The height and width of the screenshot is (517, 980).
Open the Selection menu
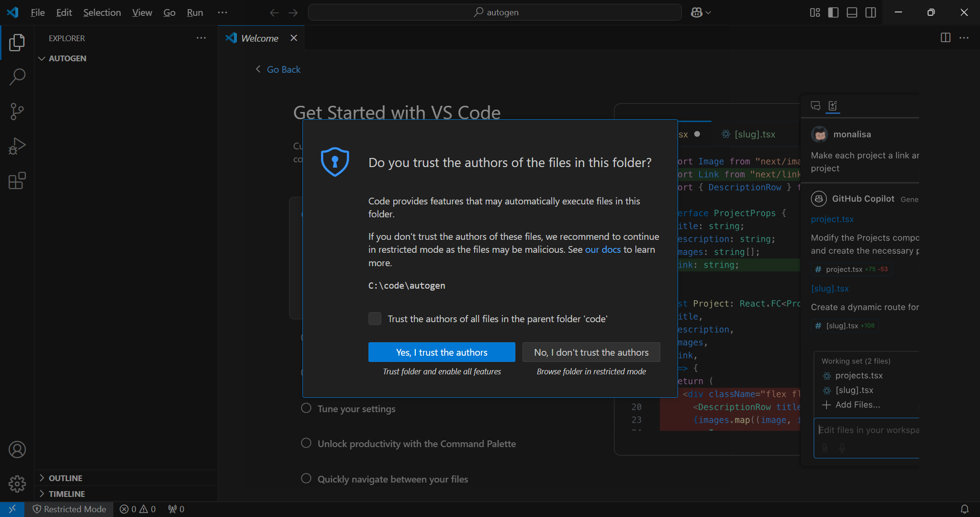[102, 12]
